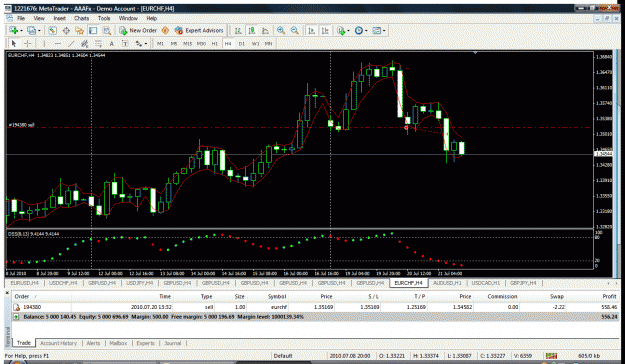625x364 pixels.
Task: Switch to the Account History tab
Action: 59,343
